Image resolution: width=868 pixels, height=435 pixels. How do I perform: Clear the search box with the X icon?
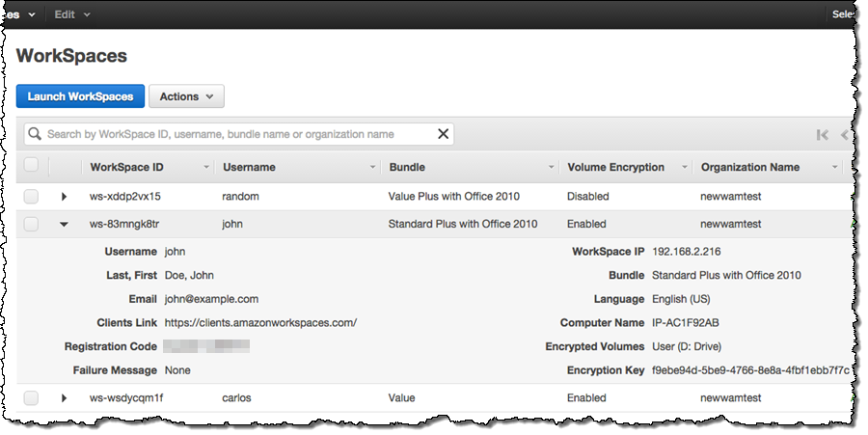[444, 134]
